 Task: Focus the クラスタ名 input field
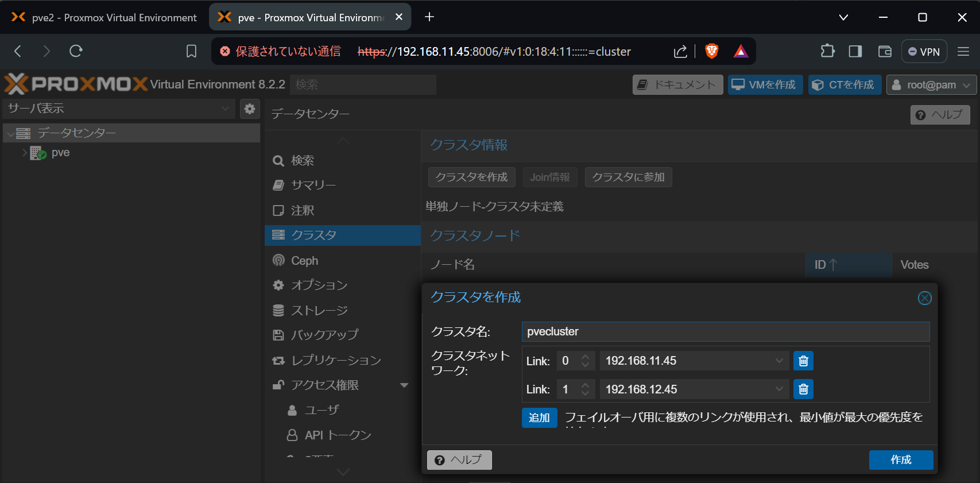coord(726,331)
